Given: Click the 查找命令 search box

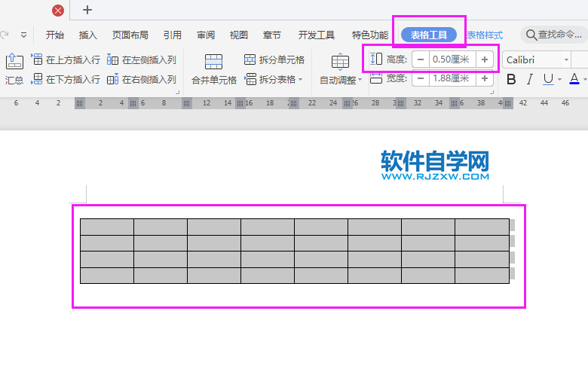Looking at the screenshot, I should tap(554, 35).
